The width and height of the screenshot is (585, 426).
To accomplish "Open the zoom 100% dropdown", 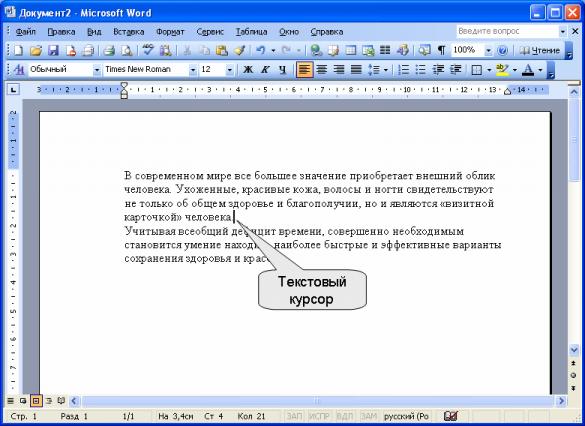I will click(x=488, y=50).
